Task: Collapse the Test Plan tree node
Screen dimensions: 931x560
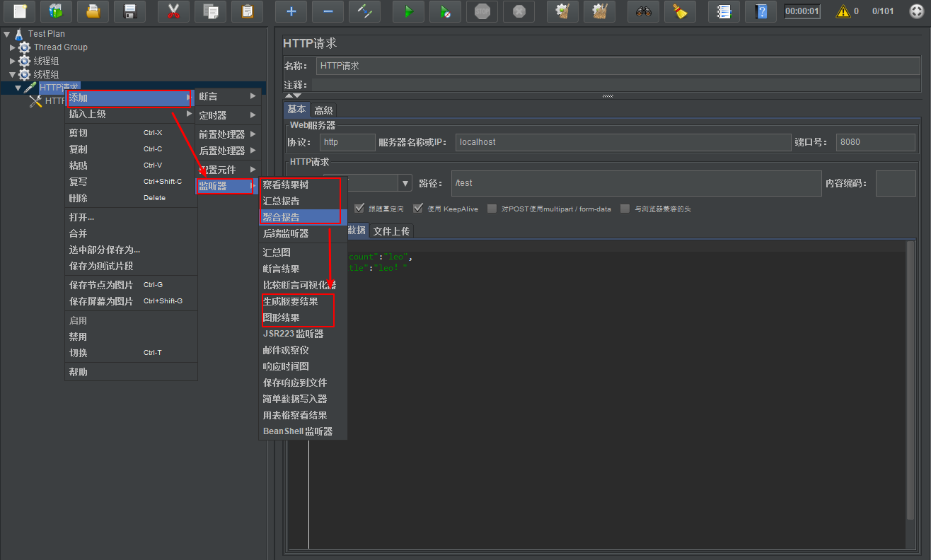Action: point(7,34)
